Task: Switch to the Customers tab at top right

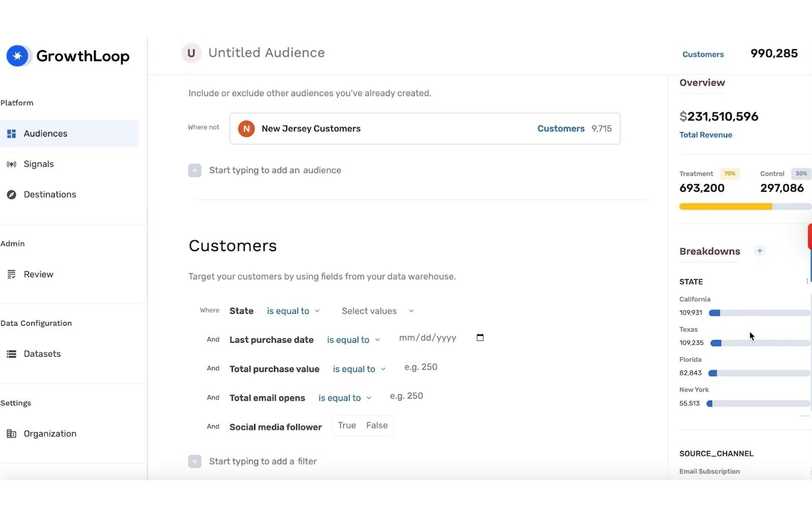Action: pos(703,54)
